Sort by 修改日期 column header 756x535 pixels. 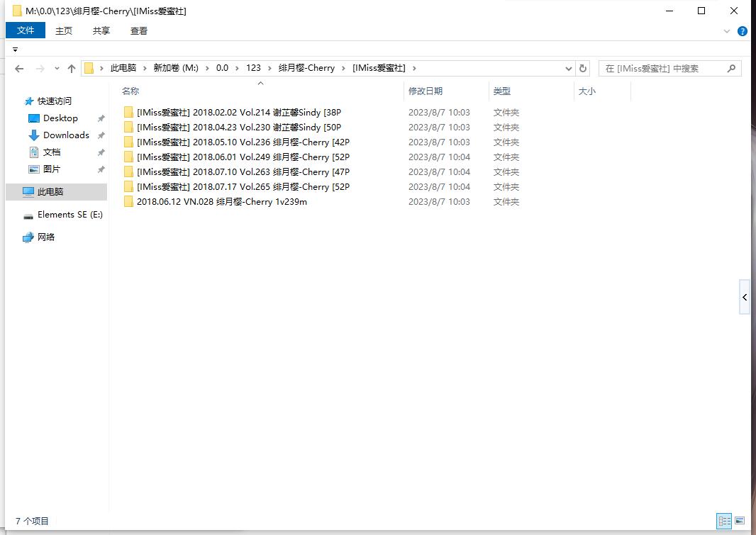coord(426,91)
